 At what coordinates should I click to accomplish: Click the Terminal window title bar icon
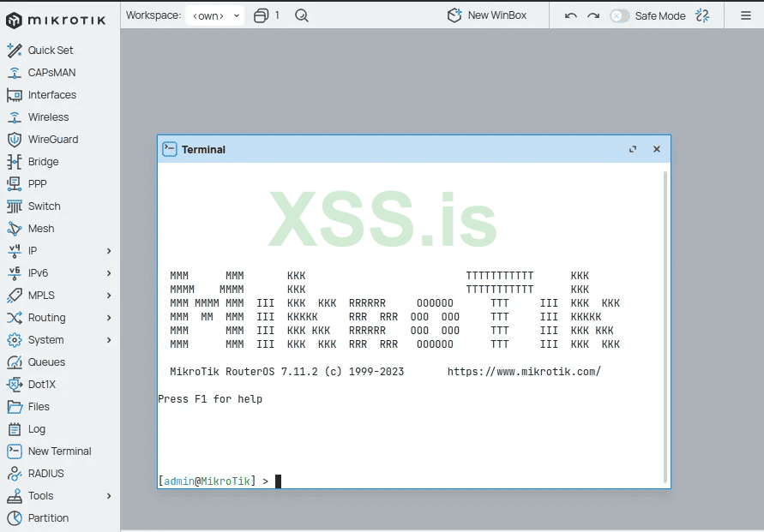point(170,149)
